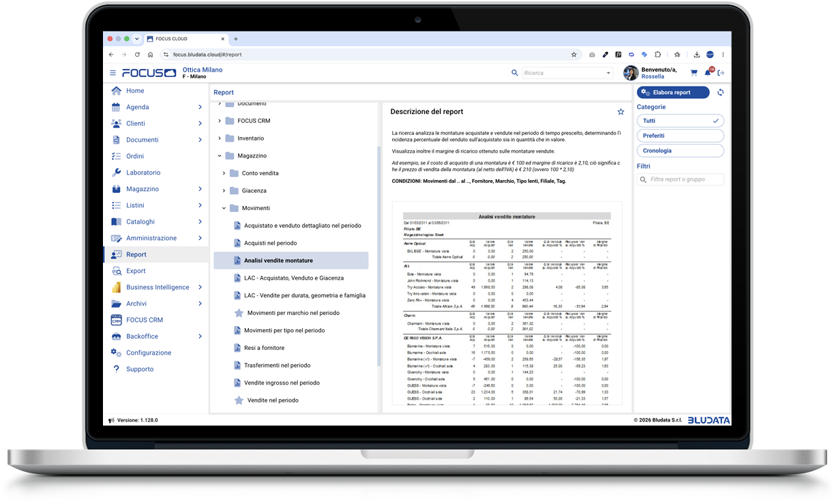Screen dimensions: 834x504
Task: Click the Magazzino box icon in the sidebar
Action: pos(116,189)
